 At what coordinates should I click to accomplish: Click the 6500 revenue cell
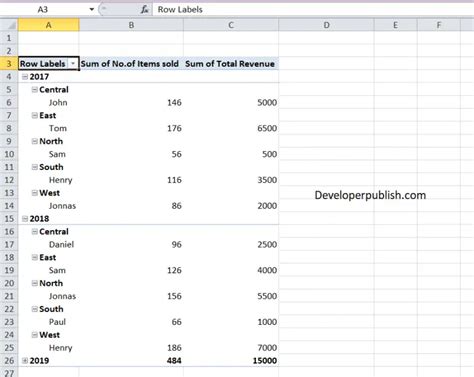tap(231, 128)
